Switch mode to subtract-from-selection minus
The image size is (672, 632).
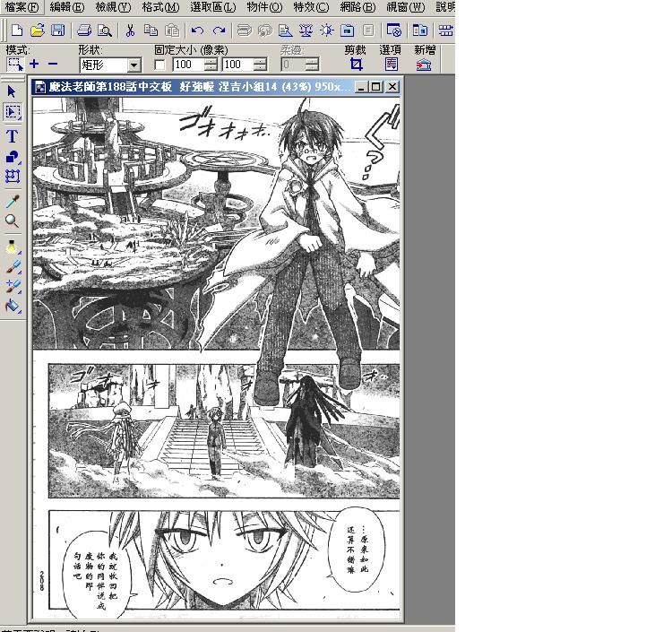53,65
